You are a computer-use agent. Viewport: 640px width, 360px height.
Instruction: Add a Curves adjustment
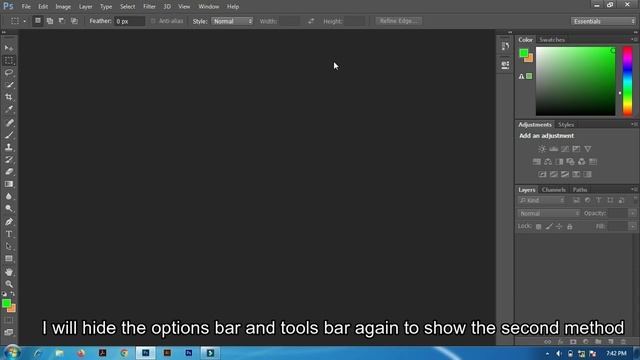565,149
